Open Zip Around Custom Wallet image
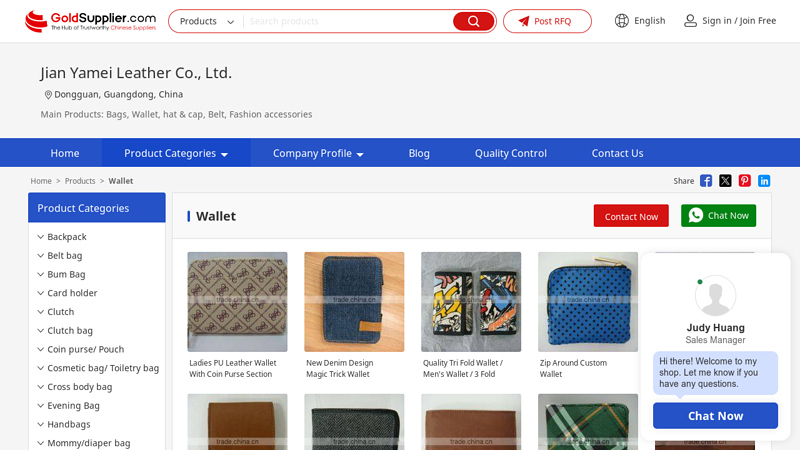This screenshot has height=450, width=800. point(588,302)
